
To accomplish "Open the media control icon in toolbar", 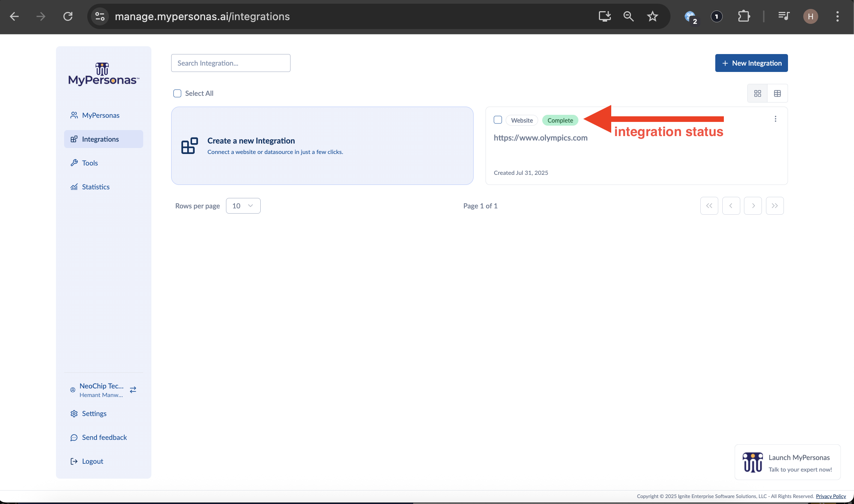I will 784,16.
